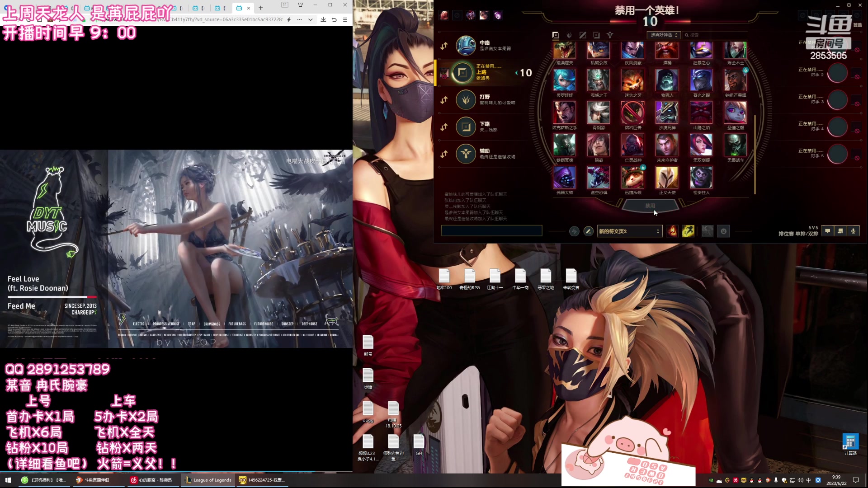Change the Ignite summoner spell

pos(672,231)
